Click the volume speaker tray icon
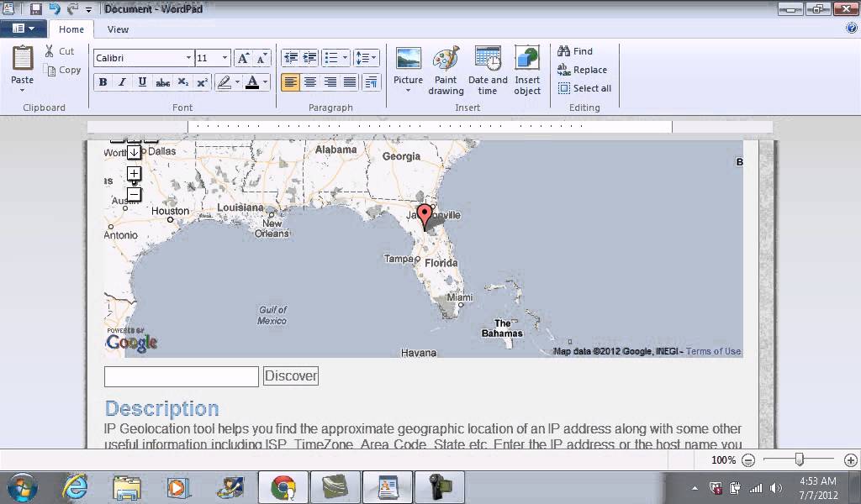 tap(775, 488)
